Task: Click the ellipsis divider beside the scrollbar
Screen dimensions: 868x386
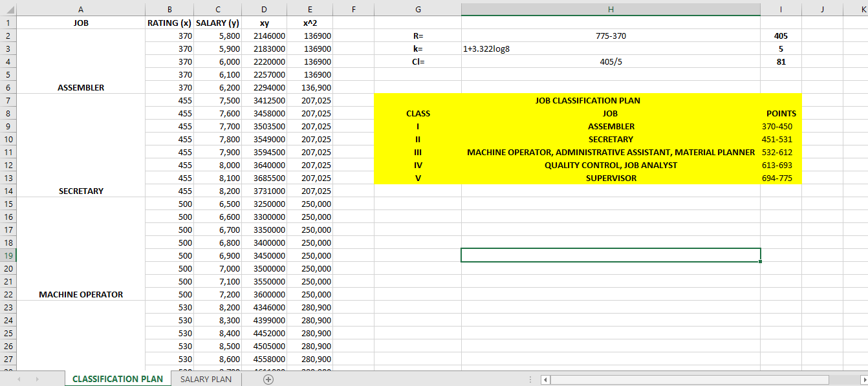Action: (529, 379)
